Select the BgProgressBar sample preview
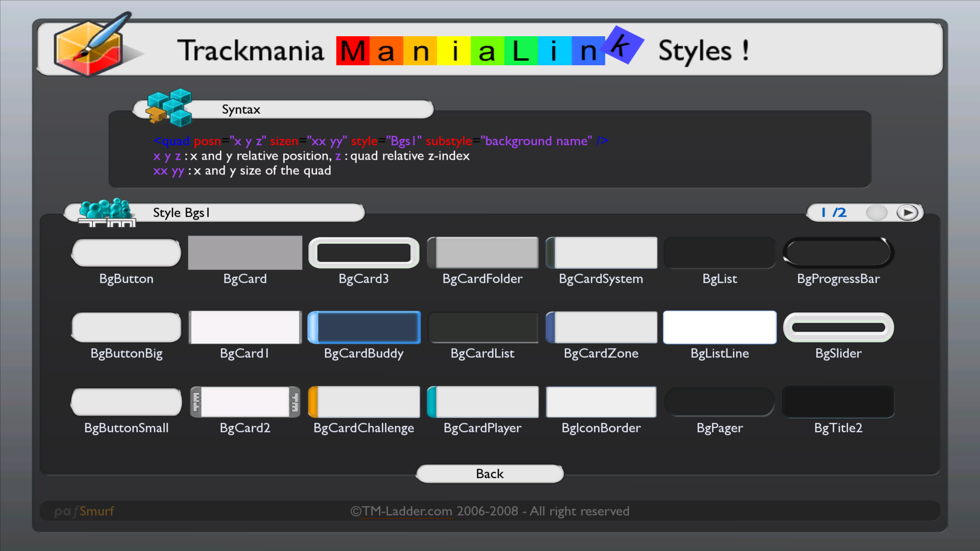Viewport: 980px width, 551px height. tap(839, 253)
